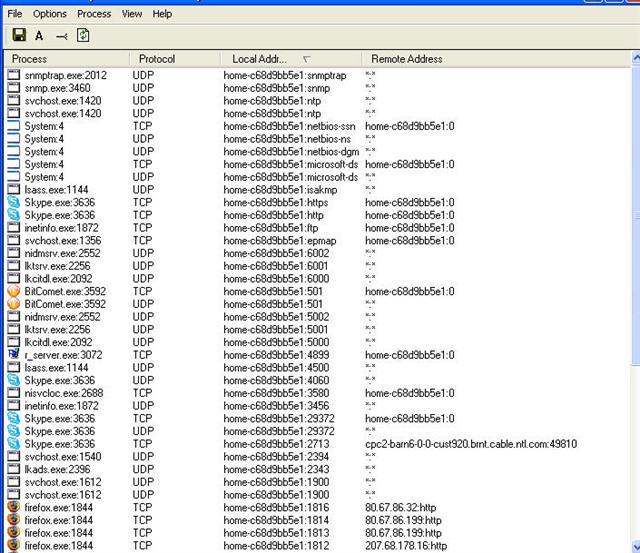This screenshot has width=640, height=553.
Task: Click BitComet icon in UDP 501 row
Action: pyautogui.click(x=13, y=304)
